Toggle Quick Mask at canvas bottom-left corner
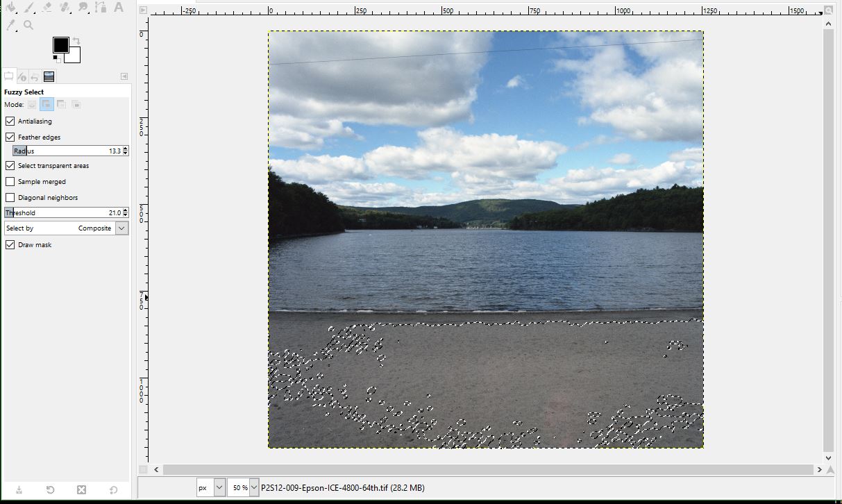 [143, 469]
